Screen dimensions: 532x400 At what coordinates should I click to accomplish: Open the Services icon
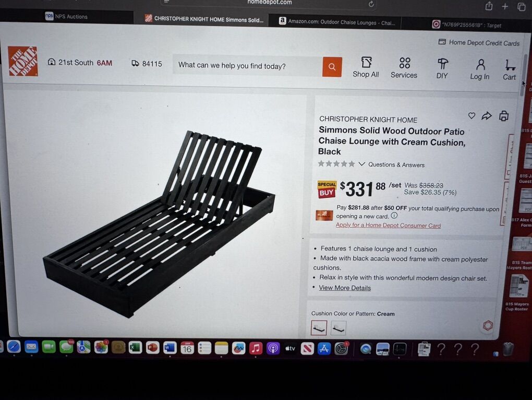tap(404, 68)
